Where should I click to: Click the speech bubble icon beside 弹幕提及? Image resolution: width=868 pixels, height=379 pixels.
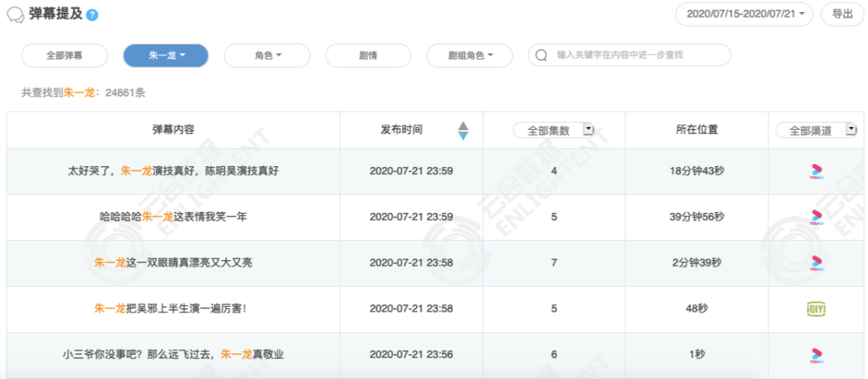point(15,14)
